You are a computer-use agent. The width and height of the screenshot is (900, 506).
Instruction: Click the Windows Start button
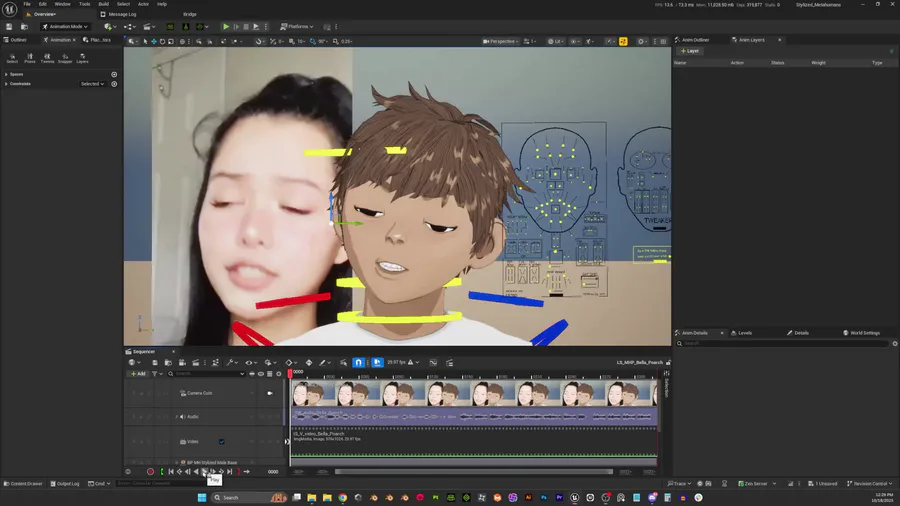[x=202, y=497]
